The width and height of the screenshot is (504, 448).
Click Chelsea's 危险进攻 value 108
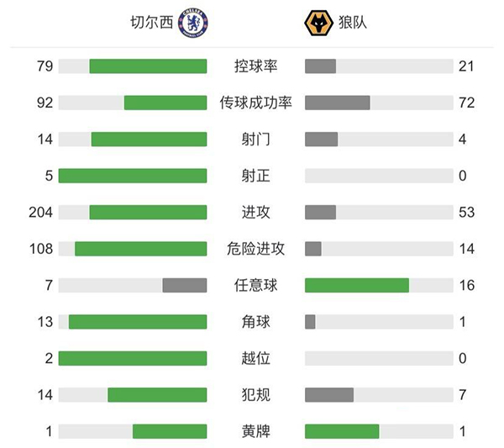click(40, 249)
